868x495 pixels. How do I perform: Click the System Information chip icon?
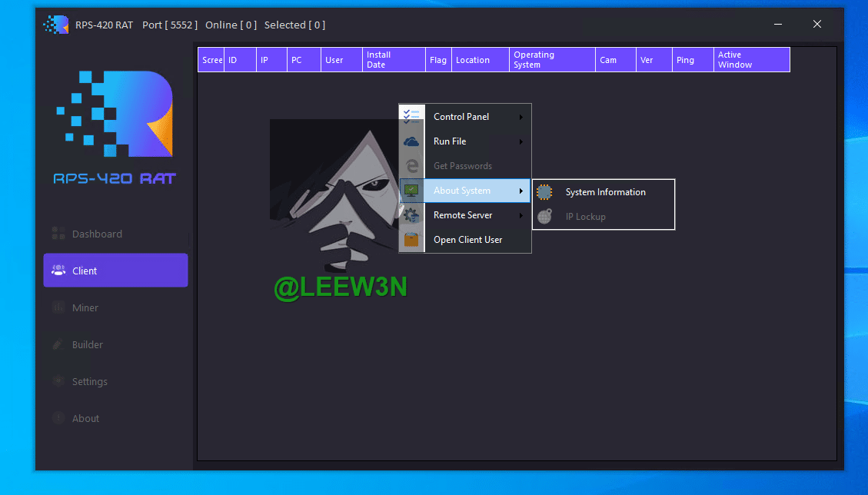(x=544, y=192)
